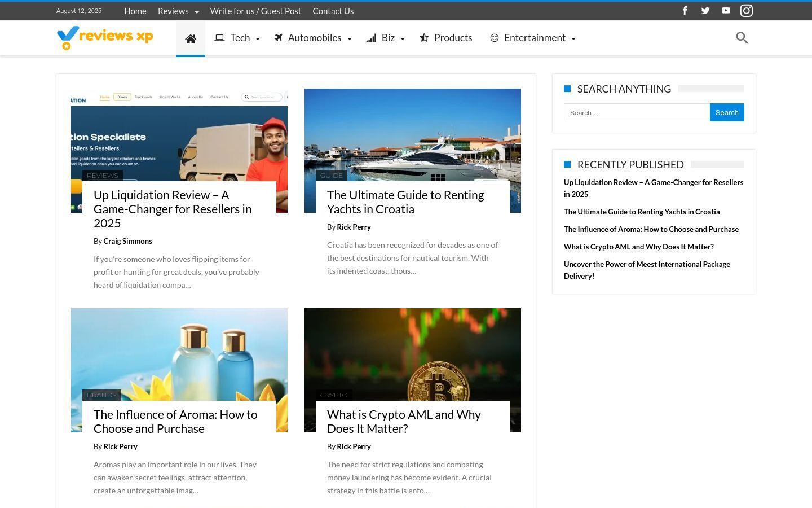Open What is Crypto AML article title
812x508 pixels.
(404, 421)
